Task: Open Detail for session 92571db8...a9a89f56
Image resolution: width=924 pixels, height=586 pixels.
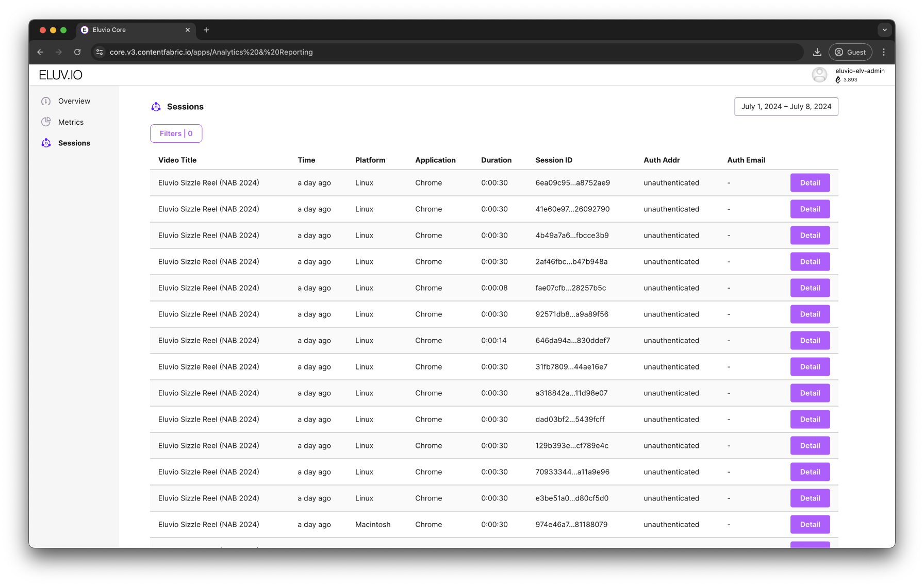Action: 810,314
